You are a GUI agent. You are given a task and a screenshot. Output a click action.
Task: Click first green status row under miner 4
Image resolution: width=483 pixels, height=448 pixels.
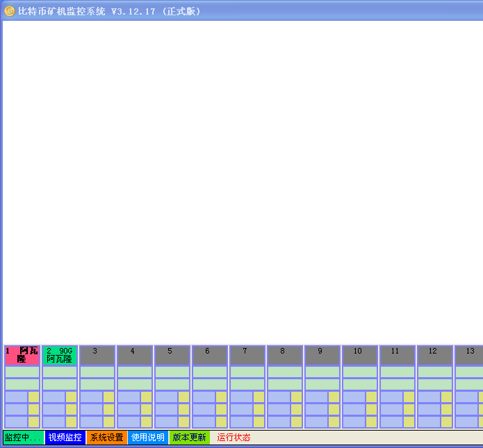pos(135,372)
